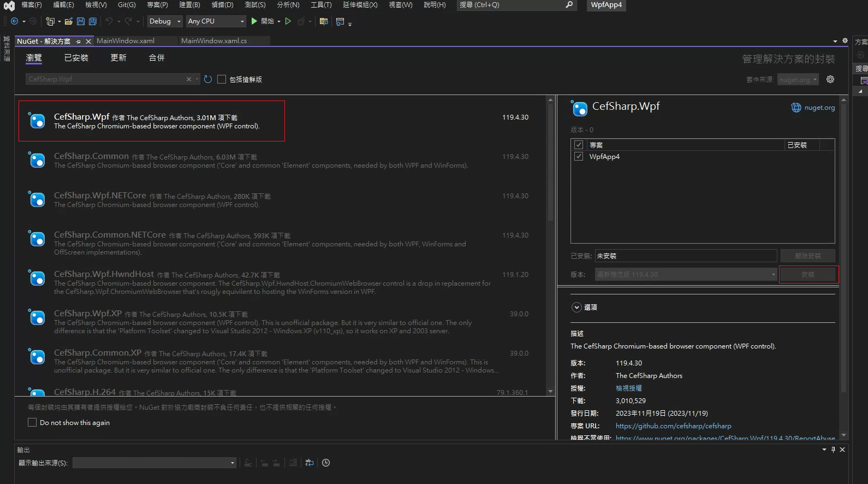Open the 工具(T) menu
Viewport: 868px width, 484px height.
click(x=321, y=5)
